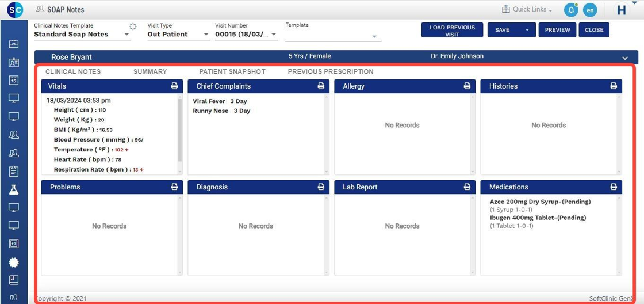The width and height of the screenshot is (644, 304).
Task: Click the Load Previous Visit button
Action: click(x=452, y=31)
